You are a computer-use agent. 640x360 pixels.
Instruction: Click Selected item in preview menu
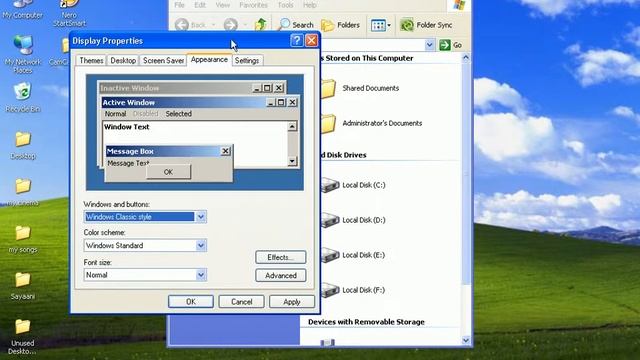(178, 114)
